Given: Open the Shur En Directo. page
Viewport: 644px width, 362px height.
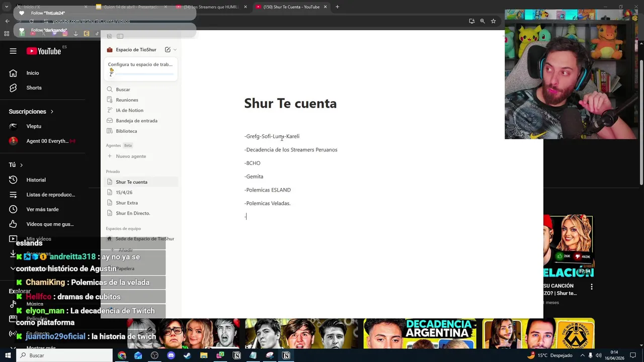Looking at the screenshot, I should coord(133,213).
